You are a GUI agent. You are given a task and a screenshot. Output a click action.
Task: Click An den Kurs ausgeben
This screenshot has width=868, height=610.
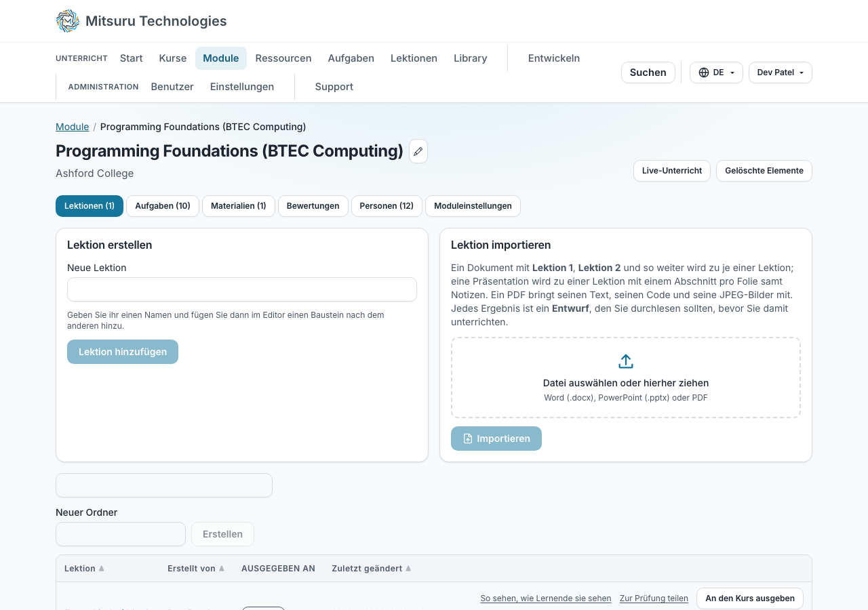pos(750,598)
